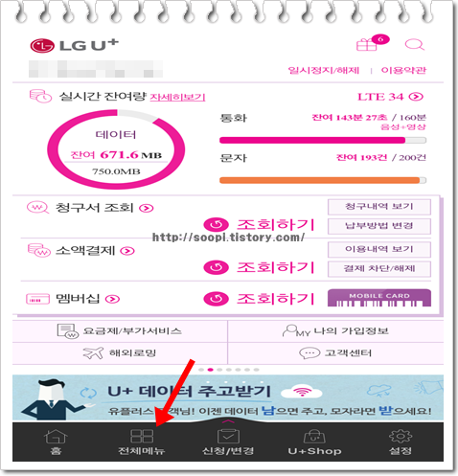Open the MOBILE CARD barcode thumbnail
Screen dimensions: 458x476
379,298
